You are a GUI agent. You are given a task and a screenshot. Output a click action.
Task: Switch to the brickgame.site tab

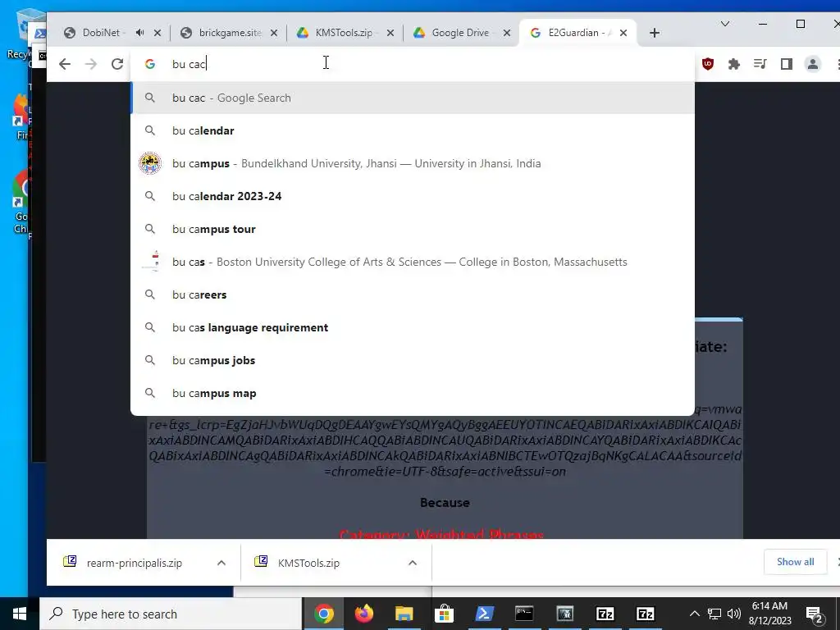230,33
